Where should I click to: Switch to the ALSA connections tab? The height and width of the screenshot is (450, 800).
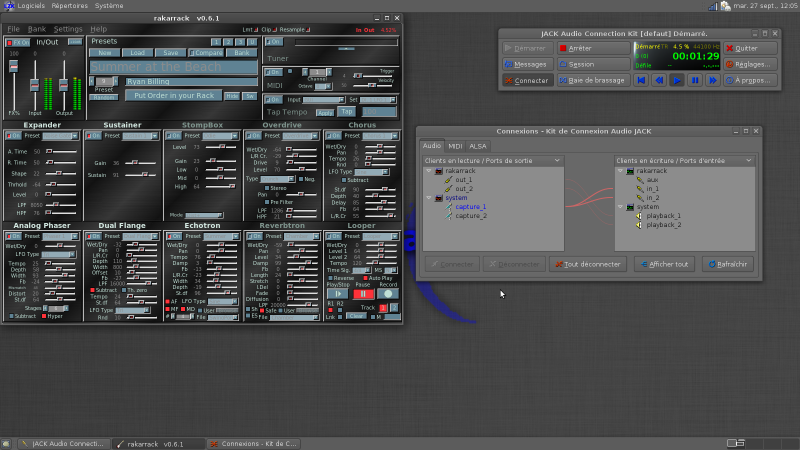point(478,146)
